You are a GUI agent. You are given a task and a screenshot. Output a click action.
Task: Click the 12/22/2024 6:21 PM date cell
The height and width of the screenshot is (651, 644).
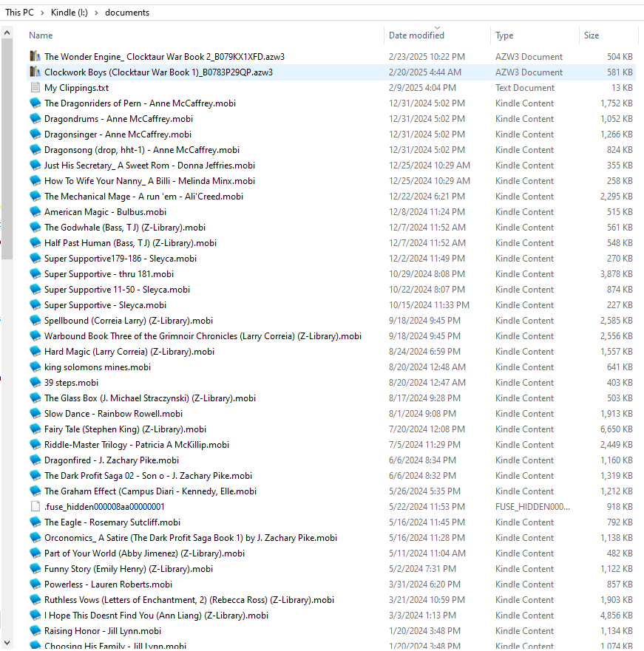pos(427,197)
